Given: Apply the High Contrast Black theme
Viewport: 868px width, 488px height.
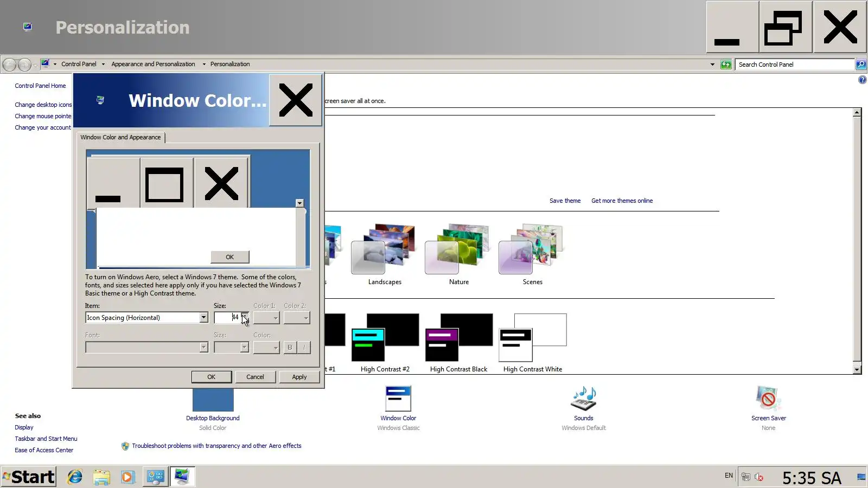Looking at the screenshot, I should click(x=458, y=343).
